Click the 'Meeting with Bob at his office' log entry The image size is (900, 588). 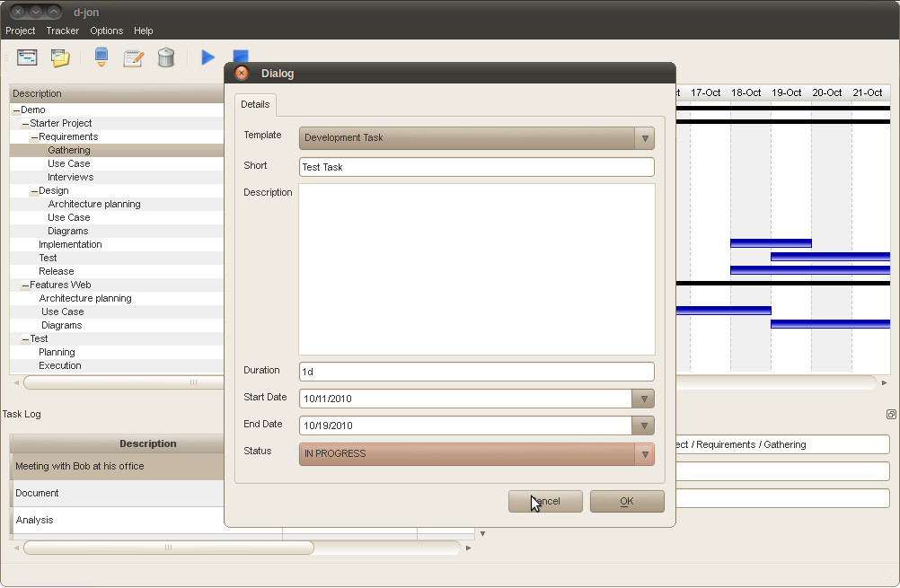(80, 467)
